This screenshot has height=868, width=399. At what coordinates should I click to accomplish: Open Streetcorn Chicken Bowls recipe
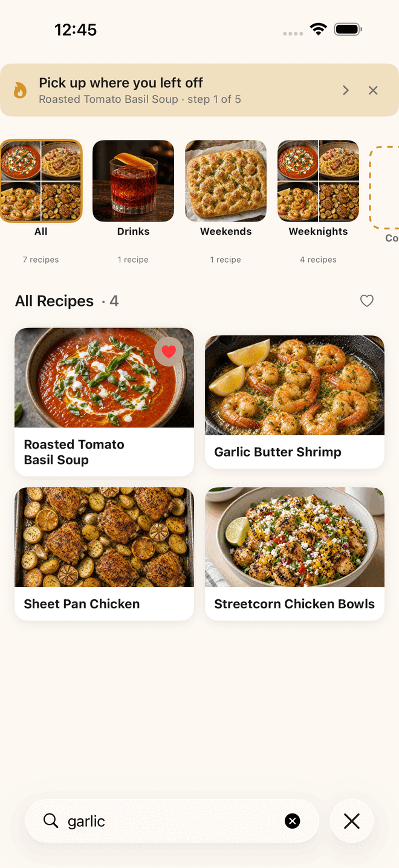(x=294, y=554)
